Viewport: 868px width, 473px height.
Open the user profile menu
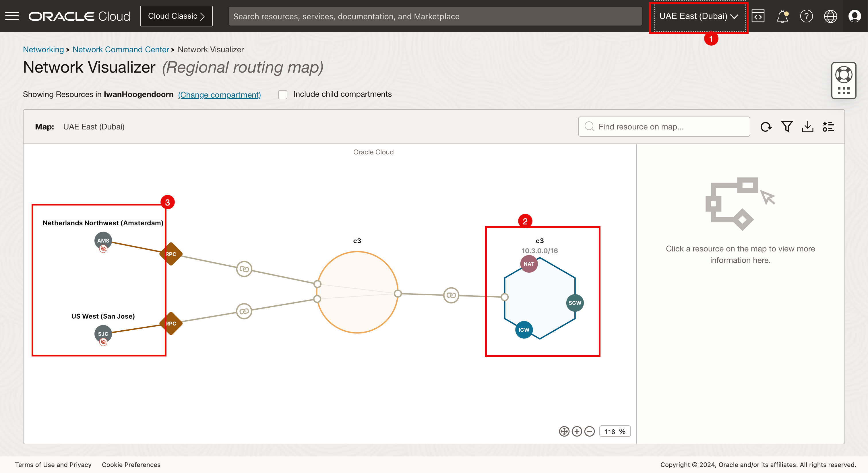tap(854, 16)
